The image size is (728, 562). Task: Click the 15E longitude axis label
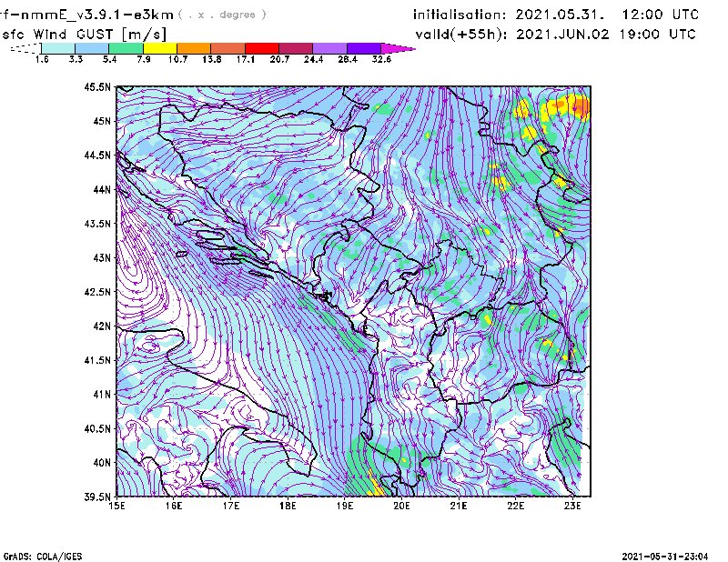[116, 506]
